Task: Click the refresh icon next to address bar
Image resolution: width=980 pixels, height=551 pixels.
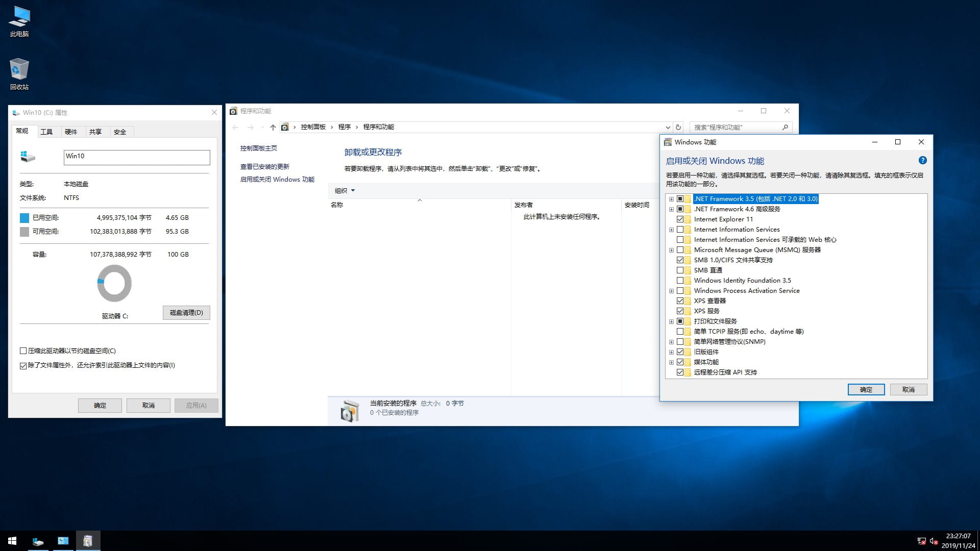Action: point(678,127)
